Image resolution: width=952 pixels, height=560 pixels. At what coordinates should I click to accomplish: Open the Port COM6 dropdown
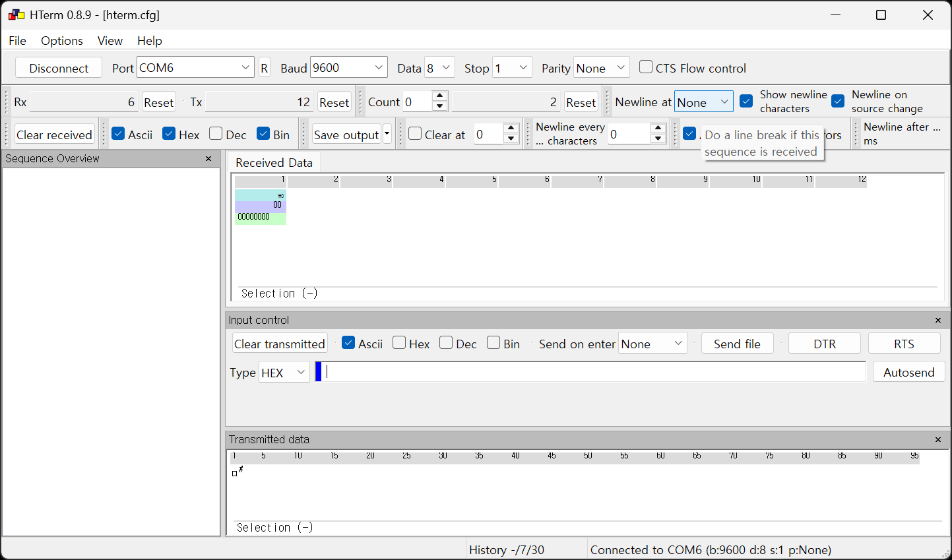click(x=195, y=67)
